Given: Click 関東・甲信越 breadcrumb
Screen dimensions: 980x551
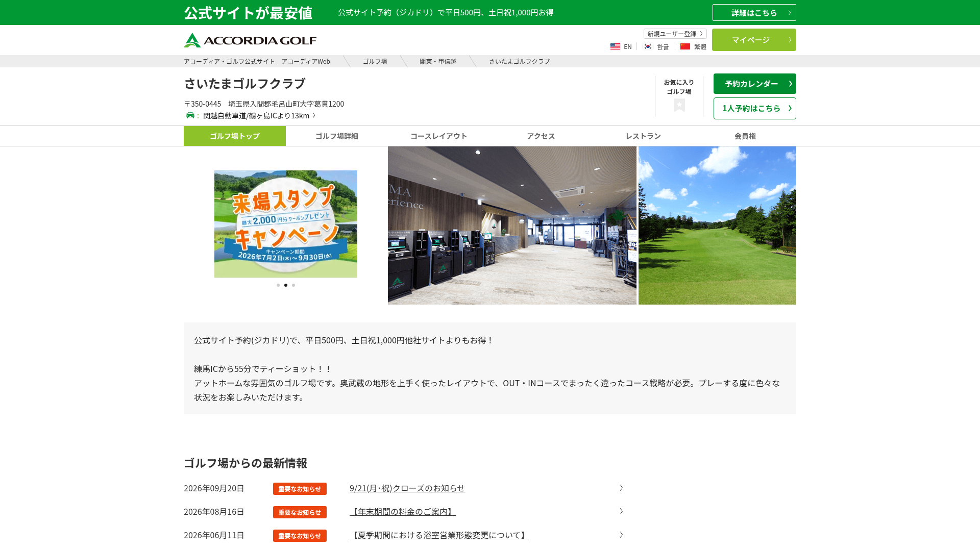Looking at the screenshot, I should click(438, 61).
